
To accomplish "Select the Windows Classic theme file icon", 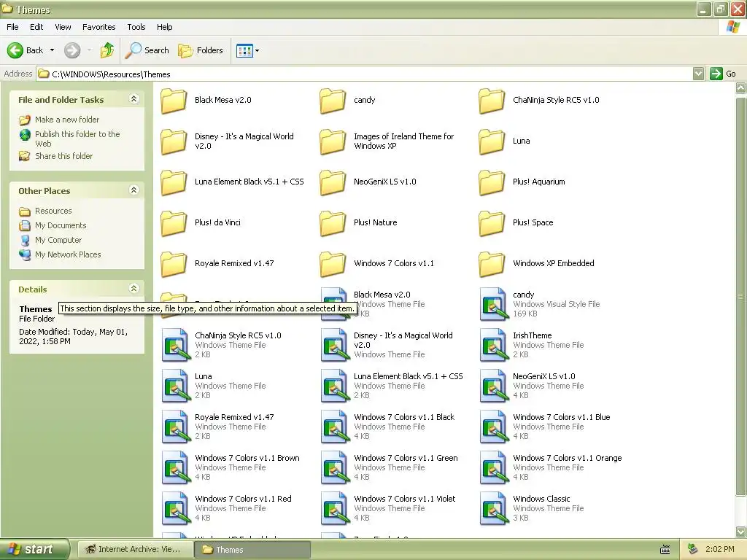I will pos(493,508).
